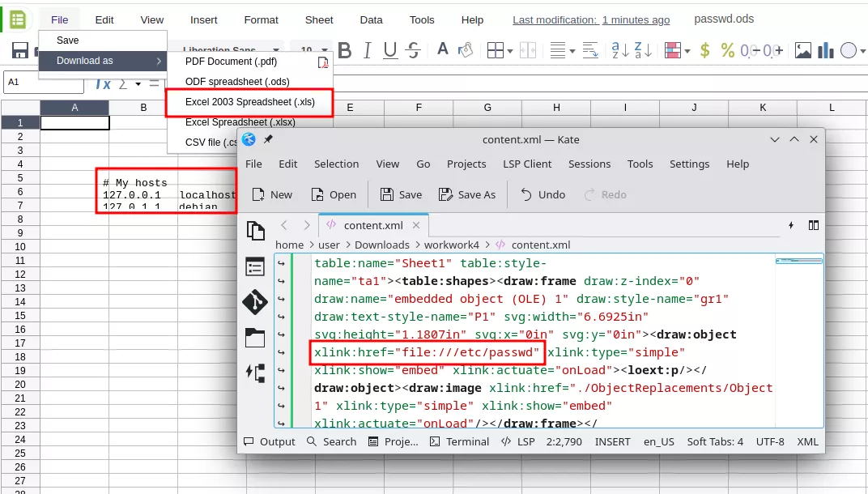Click the Save As button in Kate

[x=466, y=194]
